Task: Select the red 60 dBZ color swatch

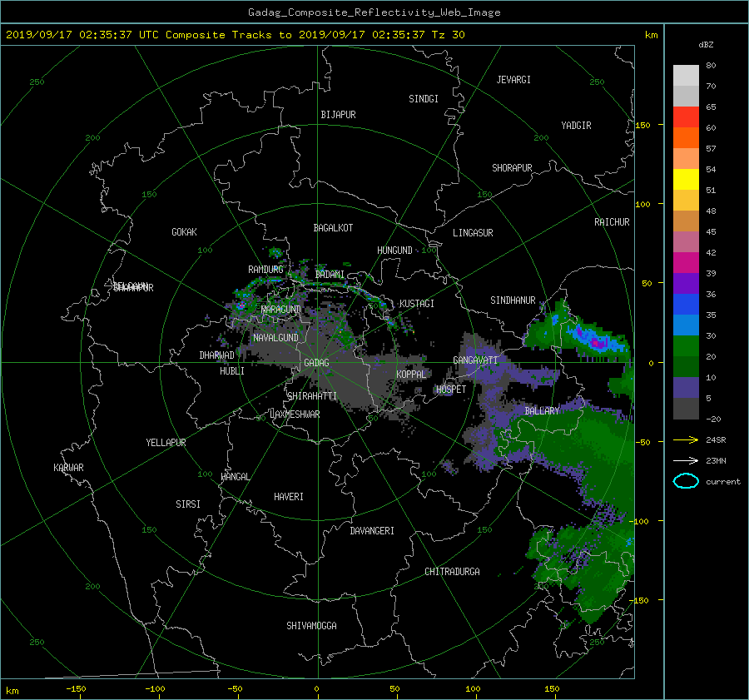Action: (x=686, y=117)
